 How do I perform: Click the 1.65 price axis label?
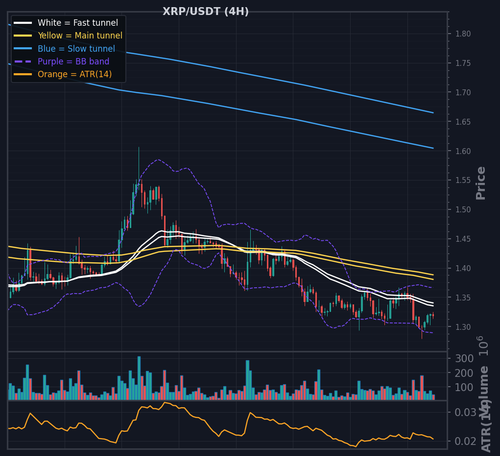463,122
